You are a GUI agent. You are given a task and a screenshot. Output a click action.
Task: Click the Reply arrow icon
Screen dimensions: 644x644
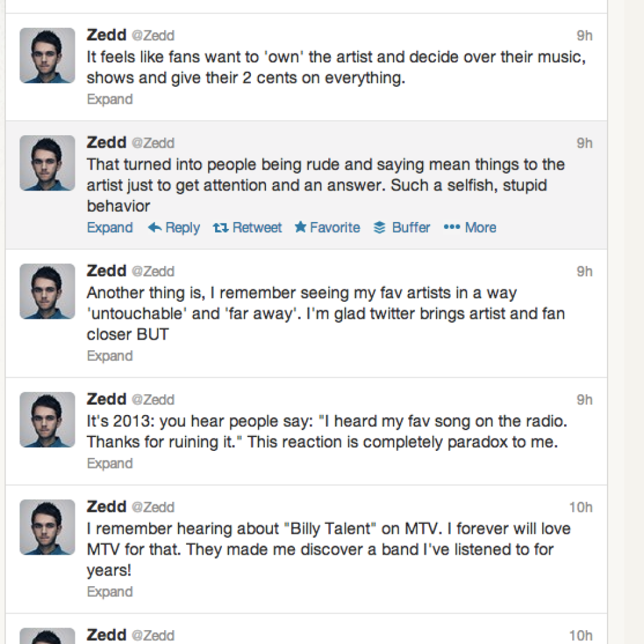[155, 228]
